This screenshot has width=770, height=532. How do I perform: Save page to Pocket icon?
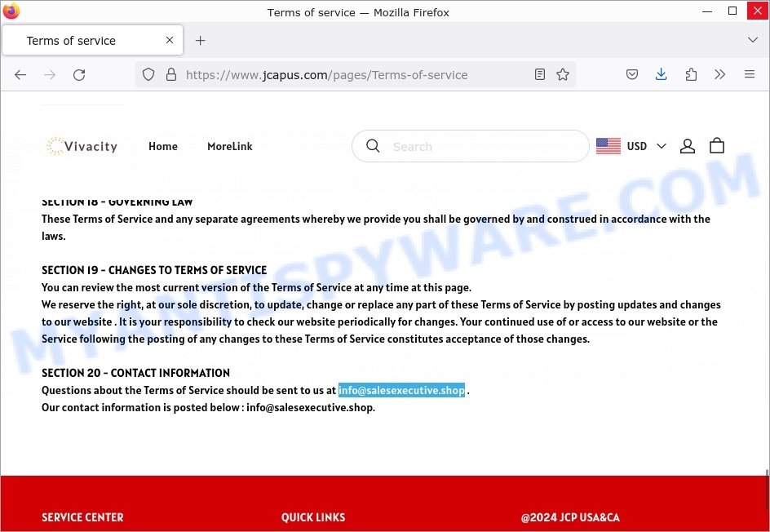pos(632,75)
